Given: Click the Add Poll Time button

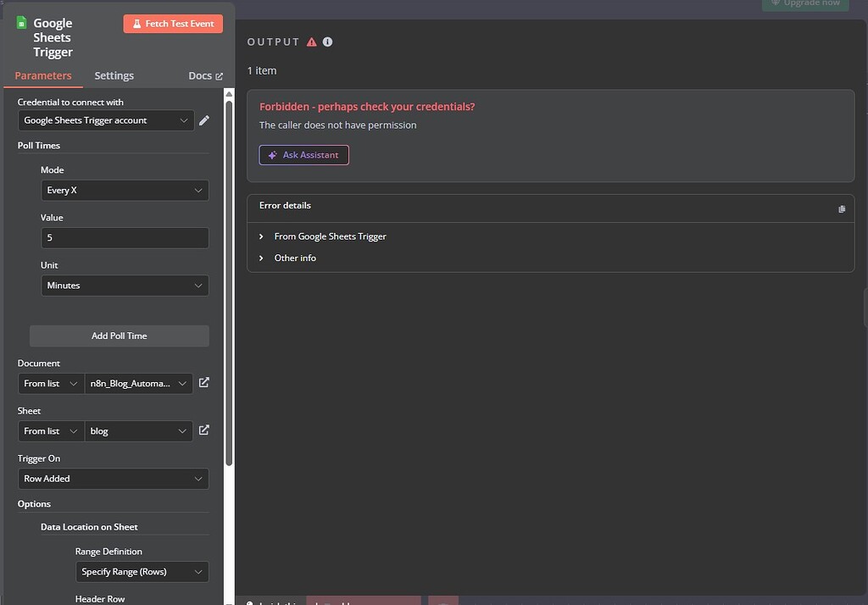Looking at the screenshot, I should coord(119,336).
